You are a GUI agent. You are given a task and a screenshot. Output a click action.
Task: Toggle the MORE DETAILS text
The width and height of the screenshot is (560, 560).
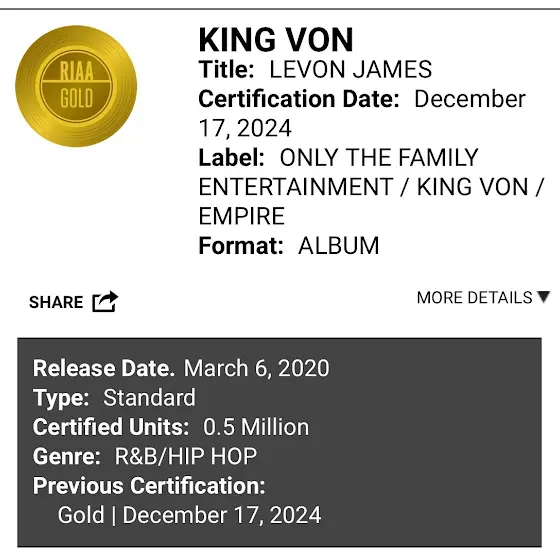pyautogui.click(x=475, y=298)
